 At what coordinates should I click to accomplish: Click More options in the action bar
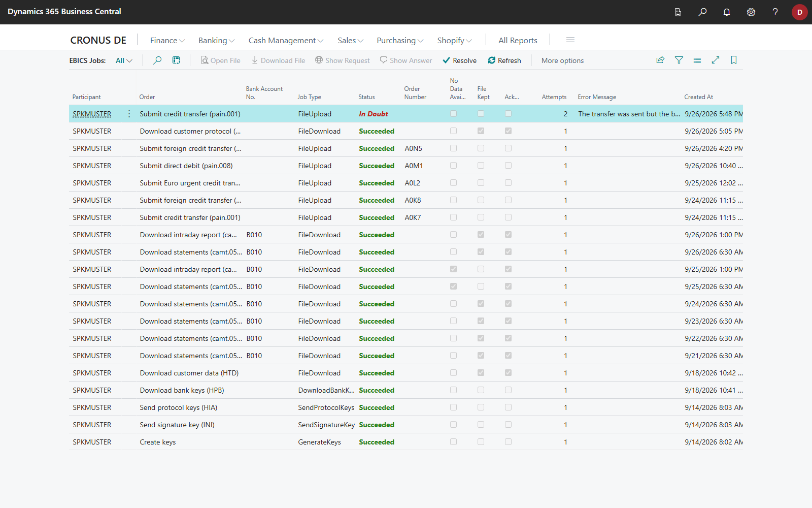point(562,60)
